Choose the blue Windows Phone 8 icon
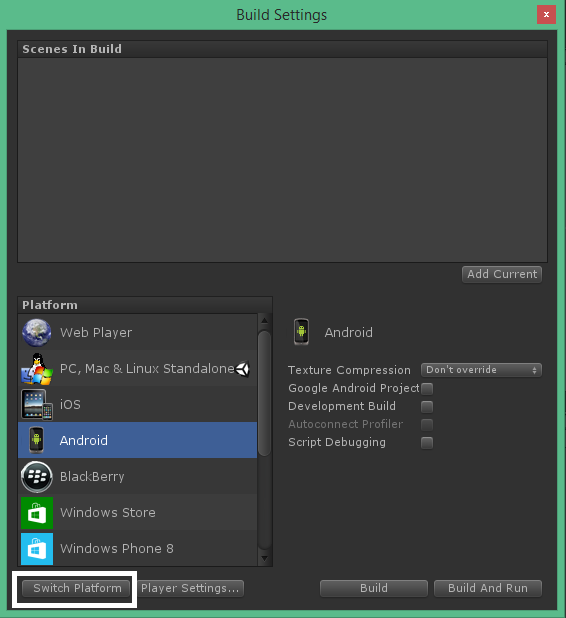The height and width of the screenshot is (618, 566). coord(37,549)
